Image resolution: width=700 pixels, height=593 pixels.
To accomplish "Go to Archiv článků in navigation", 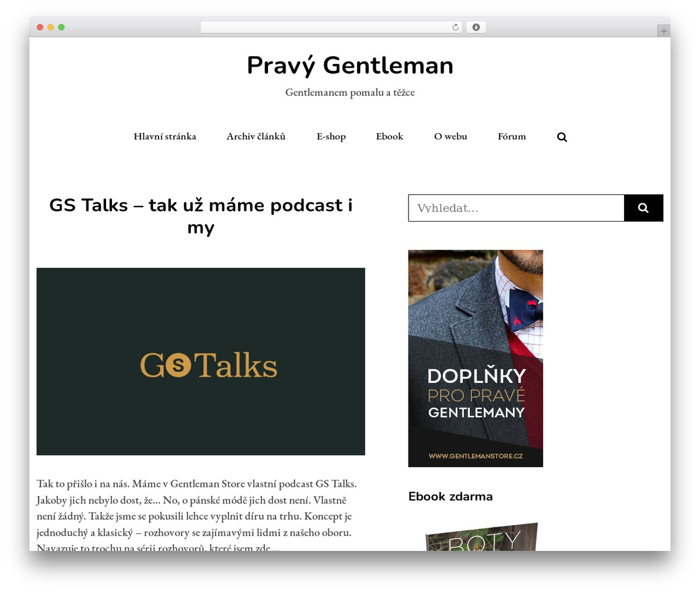I will click(x=256, y=137).
